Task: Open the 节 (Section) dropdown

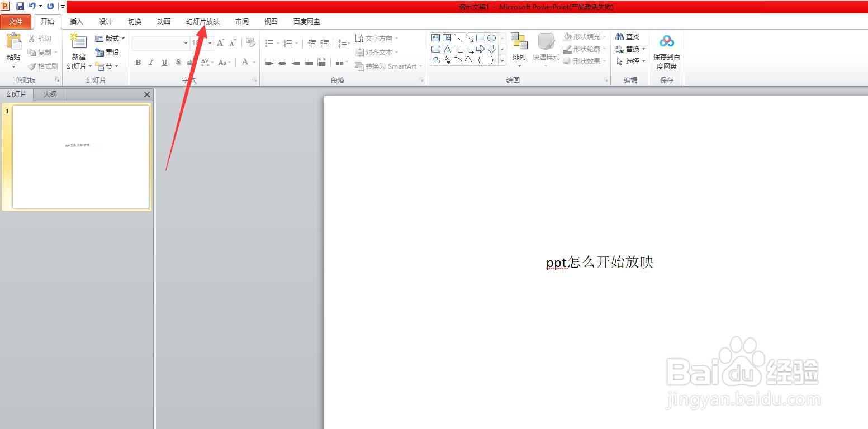Action: pos(107,66)
